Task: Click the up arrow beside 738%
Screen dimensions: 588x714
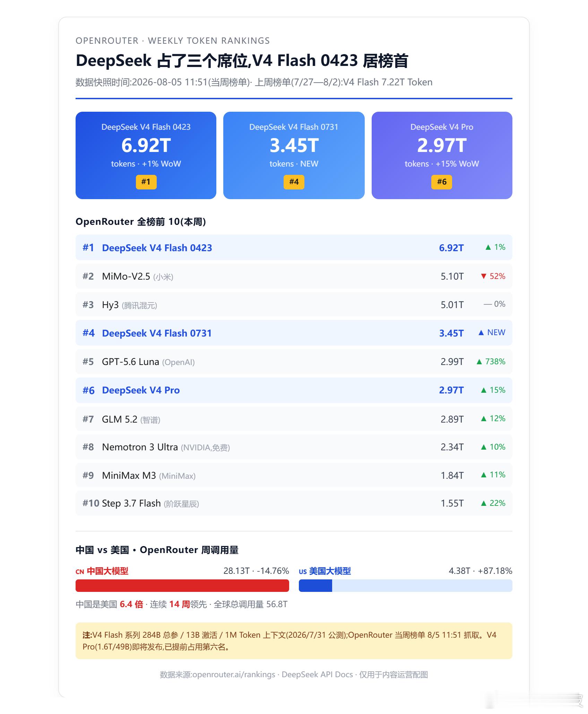Action: pos(479,362)
